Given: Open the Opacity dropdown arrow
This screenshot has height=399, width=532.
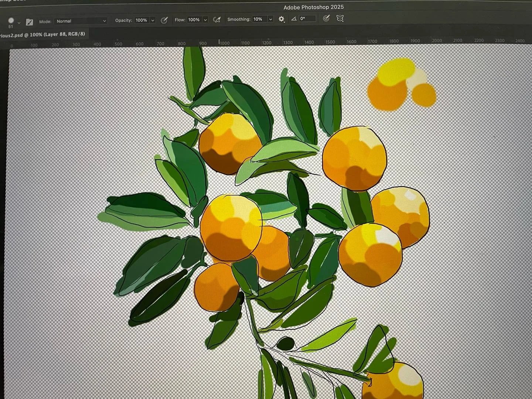Looking at the screenshot, I should tap(153, 20).
